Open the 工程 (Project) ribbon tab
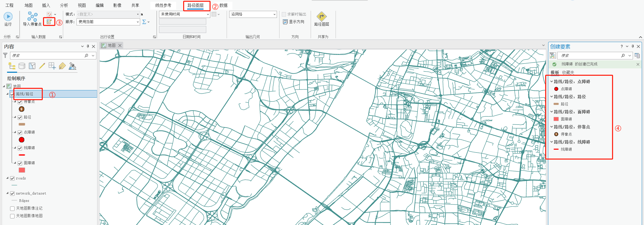Viewport: 644px width, 225px height. tap(10, 5)
